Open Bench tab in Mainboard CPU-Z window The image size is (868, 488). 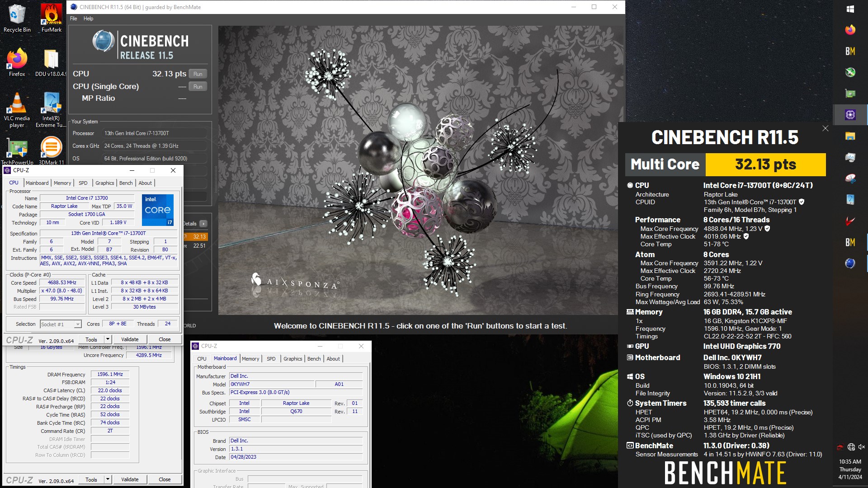pos(314,359)
